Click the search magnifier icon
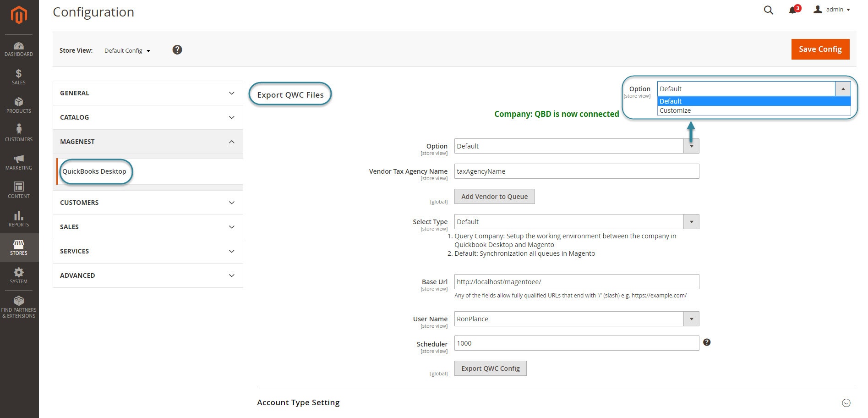This screenshot has width=868, height=418. click(768, 10)
